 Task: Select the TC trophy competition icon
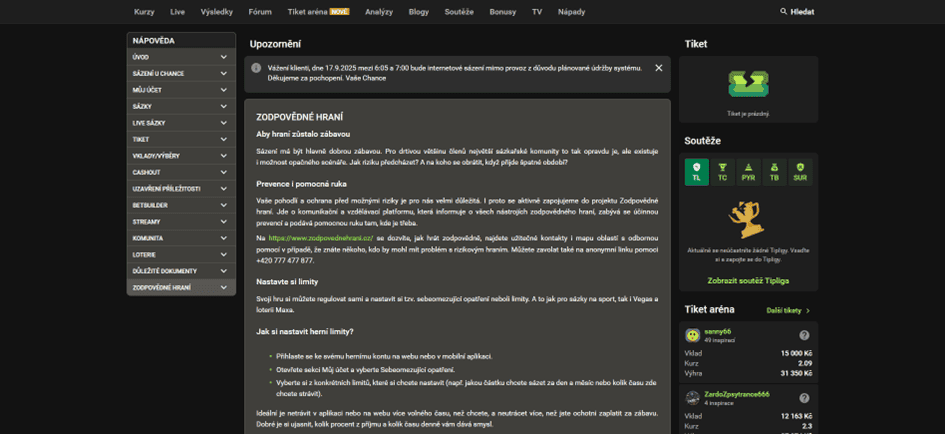click(723, 172)
